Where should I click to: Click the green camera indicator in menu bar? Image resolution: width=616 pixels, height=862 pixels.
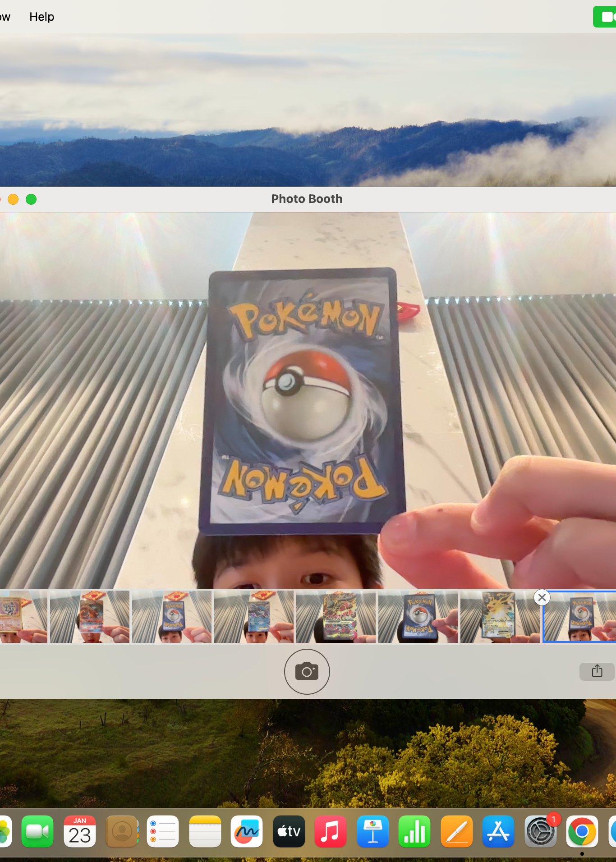point(605,17)
